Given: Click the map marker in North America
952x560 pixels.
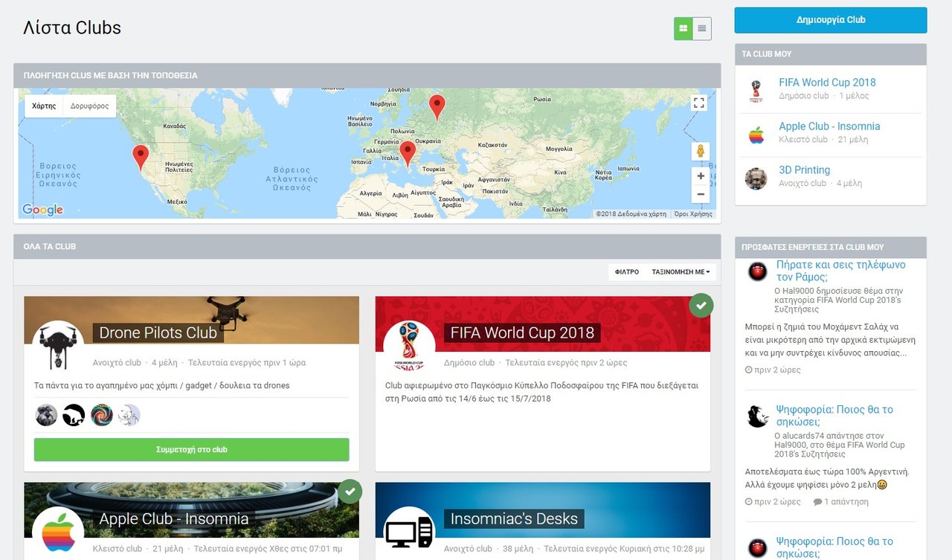Looking at the screenshot, I should click(x=141, y=158).
